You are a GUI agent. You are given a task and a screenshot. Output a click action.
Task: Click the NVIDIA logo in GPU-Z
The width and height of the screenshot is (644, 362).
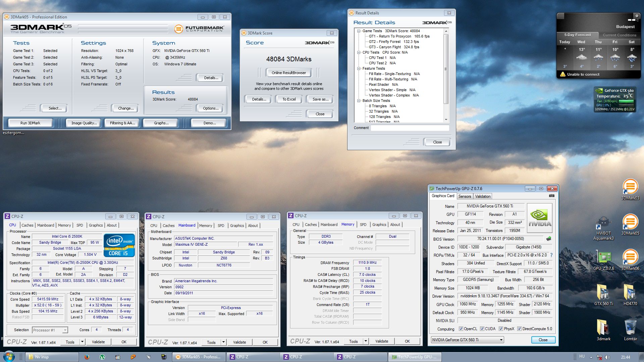539,219
